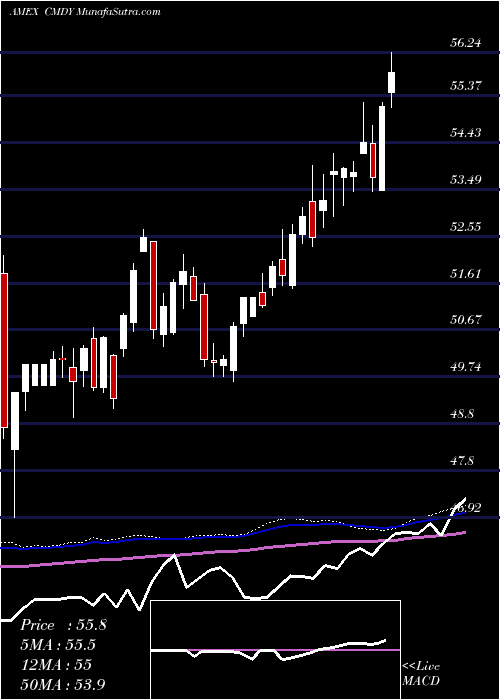500x700 pixels.
Task: Click the 50.67 price axis label
Action: tap(465, 320)
